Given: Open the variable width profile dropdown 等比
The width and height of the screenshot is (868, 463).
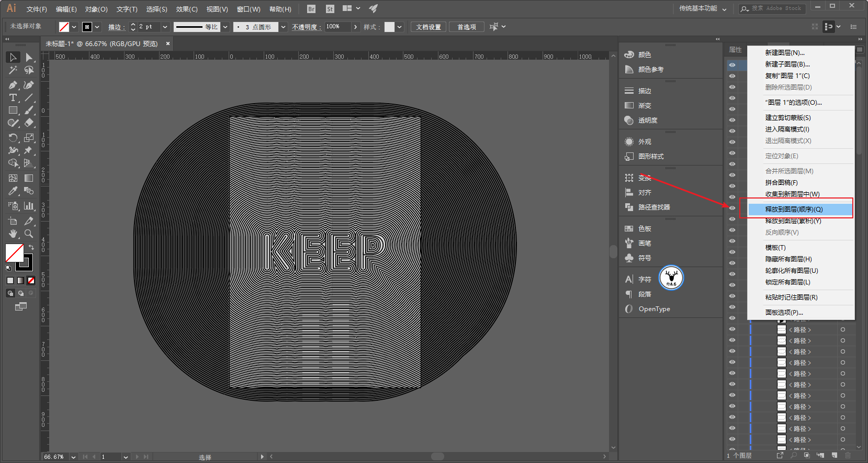Looking at the screenshot, I should [226, 27].
